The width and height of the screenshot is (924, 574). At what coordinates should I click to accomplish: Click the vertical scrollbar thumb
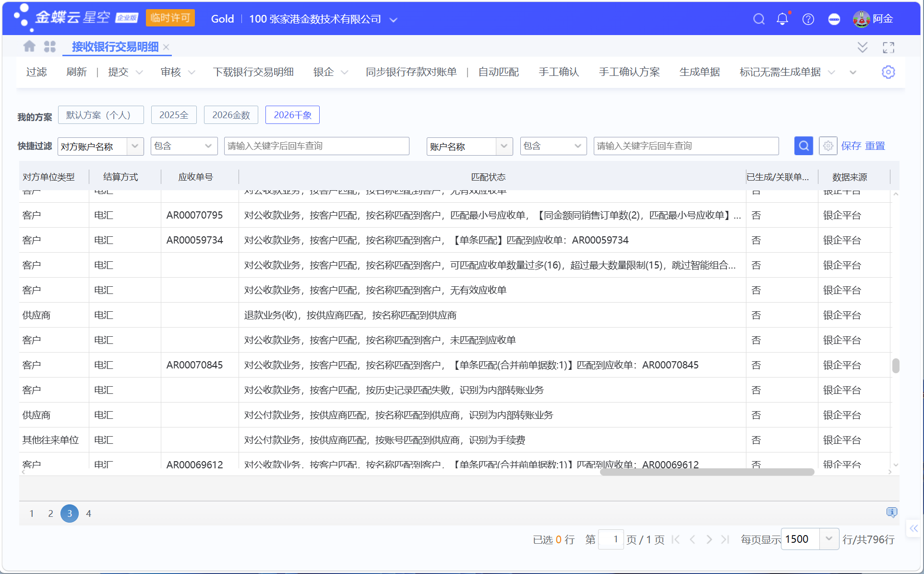[x=896, y=366]
